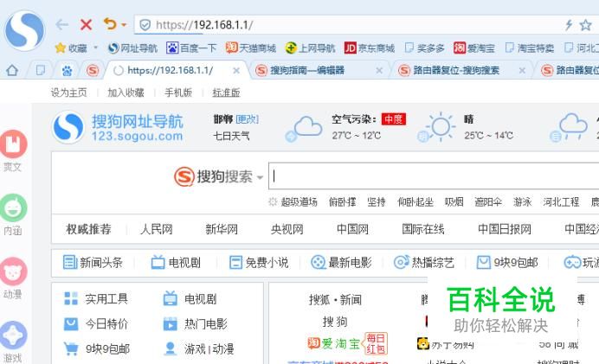Click hot search term 超级道场

299,201
